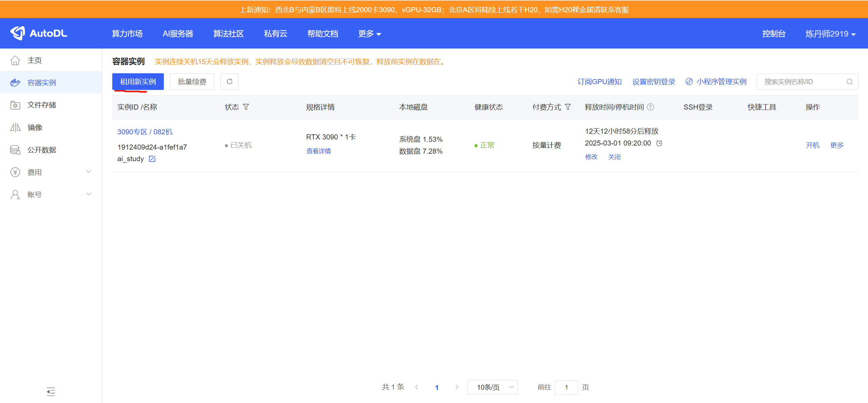Open the 更多 dropdown in top navigation
Image resolution: width=868 pixels, height=403 pixels.
370,34
